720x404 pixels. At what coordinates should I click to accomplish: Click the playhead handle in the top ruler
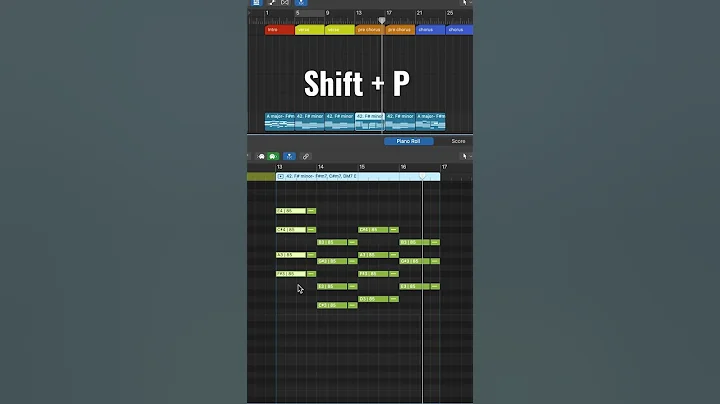pyautogui.click(x=382, y=21)
